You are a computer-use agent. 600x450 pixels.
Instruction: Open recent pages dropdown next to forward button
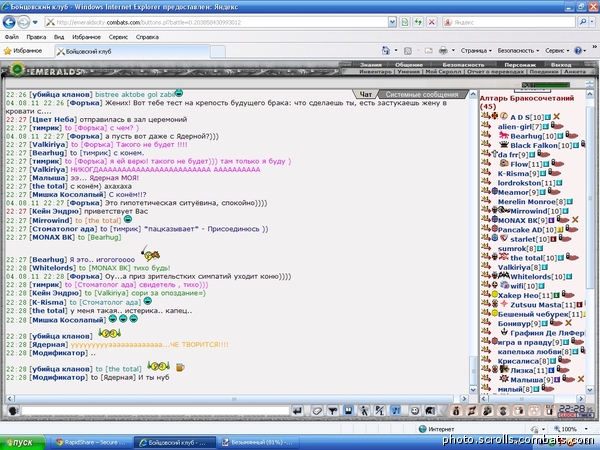pos(35,22)
